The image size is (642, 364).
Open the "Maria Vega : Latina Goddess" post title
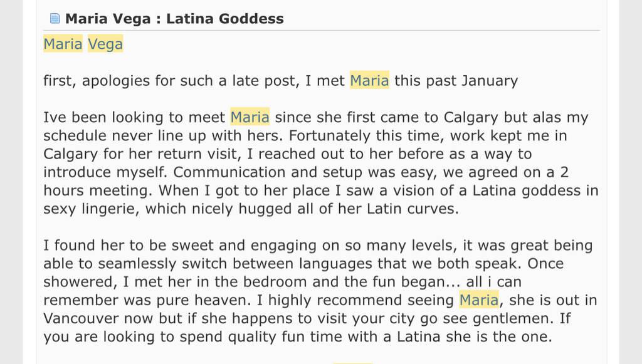coord(174,19)
